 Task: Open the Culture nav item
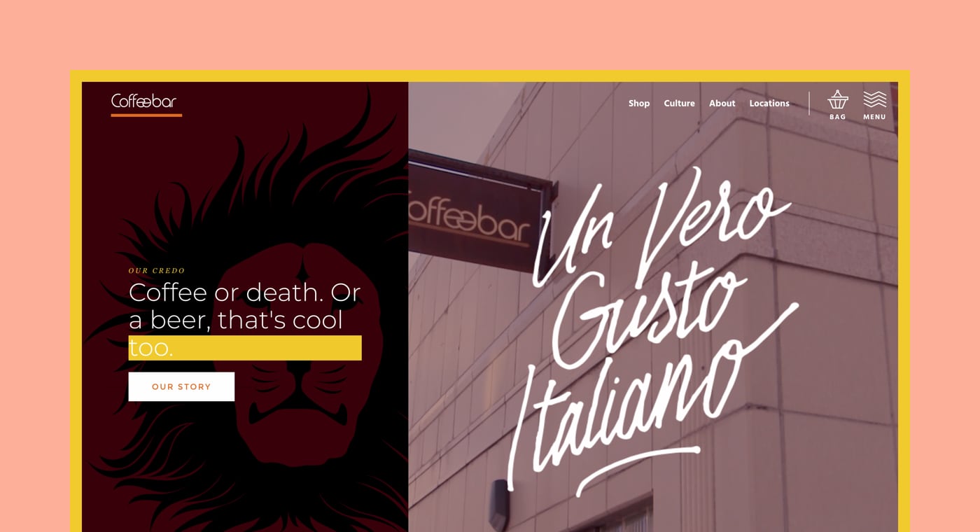[679, 104]
